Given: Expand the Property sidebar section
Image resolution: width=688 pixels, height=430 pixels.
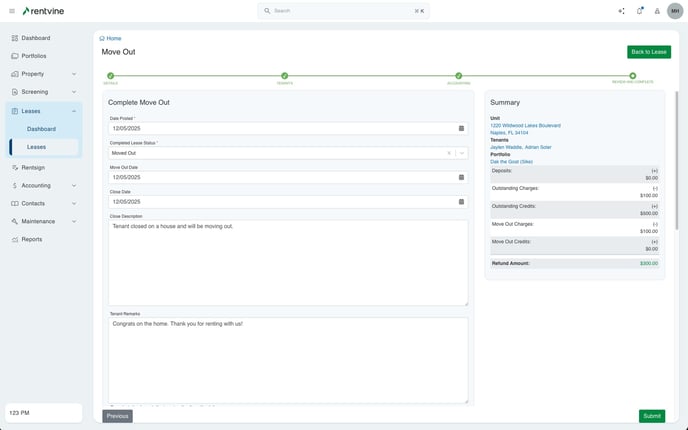Looking at the screenshot, I should point(74,74).
